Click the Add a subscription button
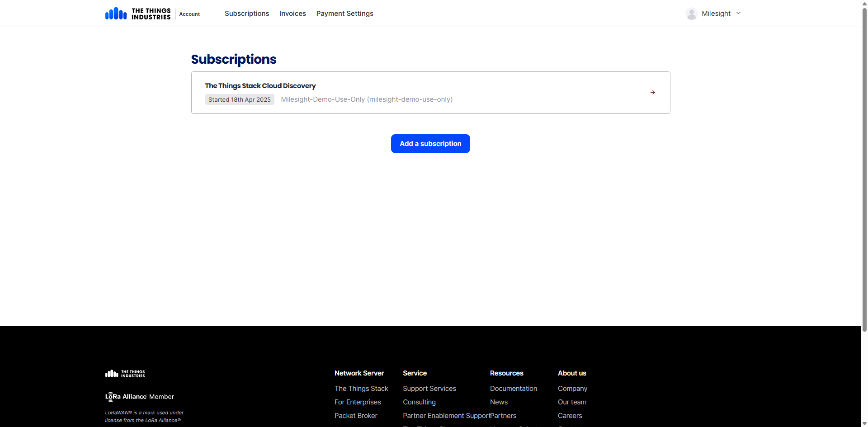868x427 pixels. (x=430, y=144)
